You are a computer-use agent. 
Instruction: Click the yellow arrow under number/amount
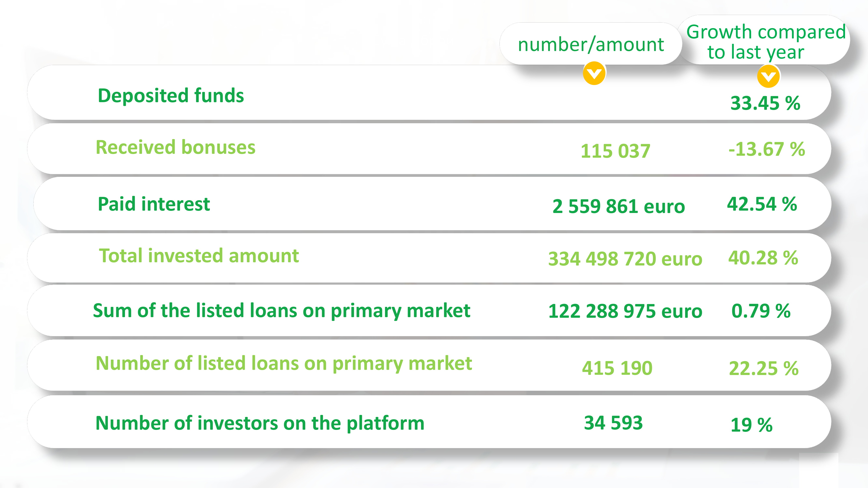(x=594, y=73)
